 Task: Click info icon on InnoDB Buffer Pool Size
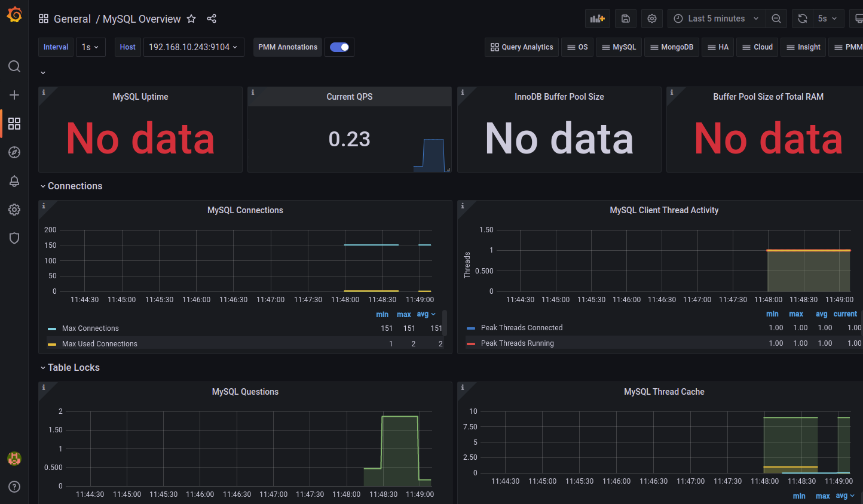coord(463,92)
